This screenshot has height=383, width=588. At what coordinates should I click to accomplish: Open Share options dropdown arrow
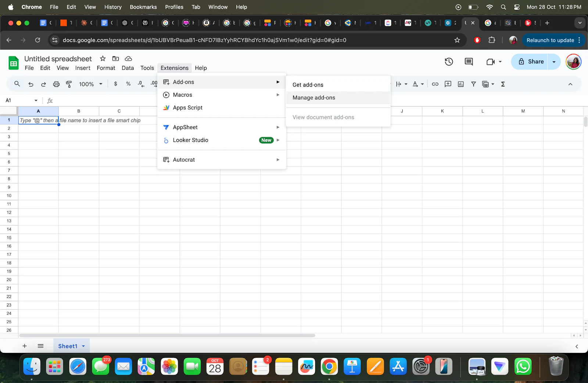click(x=554, y=62)
